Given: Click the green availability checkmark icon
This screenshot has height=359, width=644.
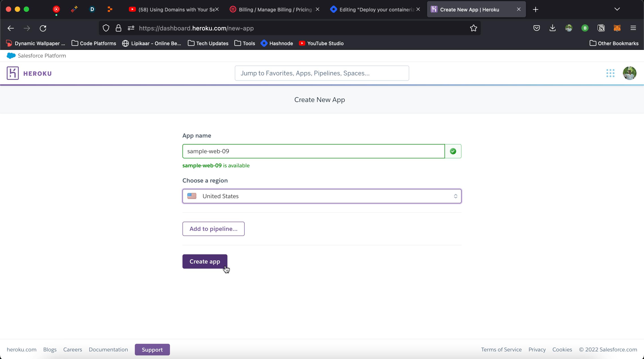Looking at the screenshot, I should click(x=453, y=151).
